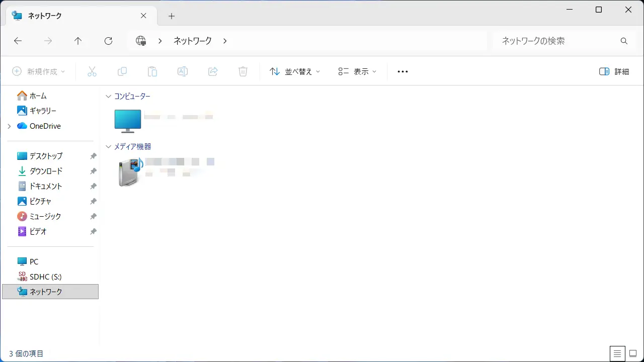Open the 並べ替え sort dropdown
This screenshot has height=362, width=644.
(x=295, y=71)
